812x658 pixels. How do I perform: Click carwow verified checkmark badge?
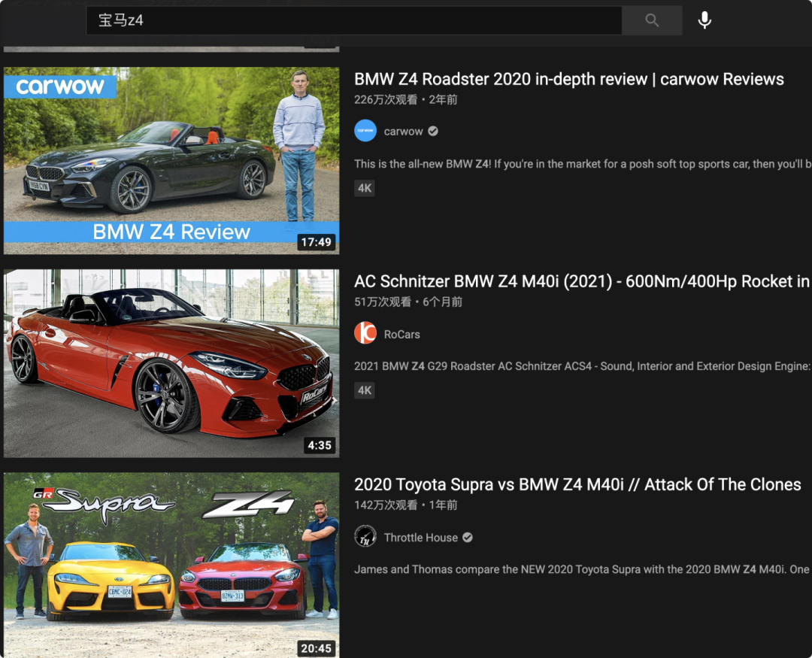[433, 132]
